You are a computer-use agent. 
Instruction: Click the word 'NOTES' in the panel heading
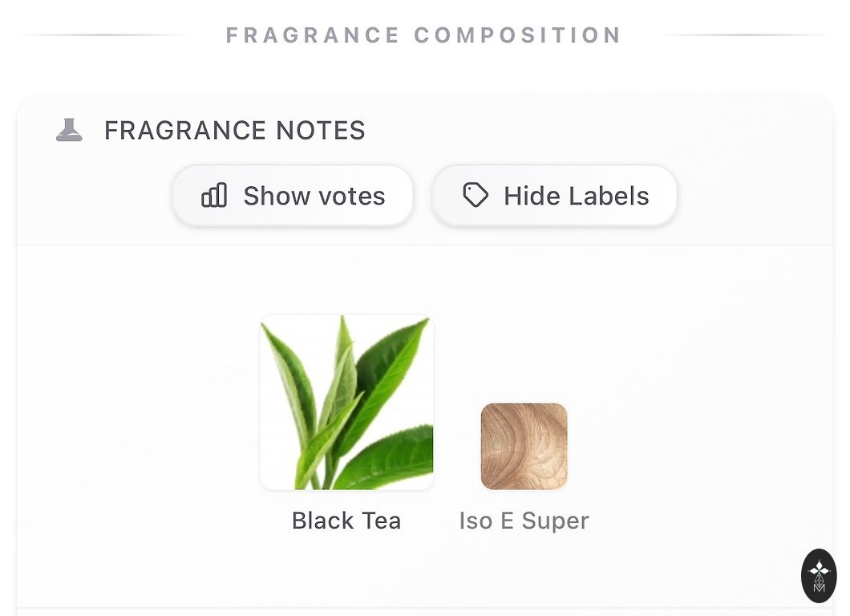click(x=321, y=130)
